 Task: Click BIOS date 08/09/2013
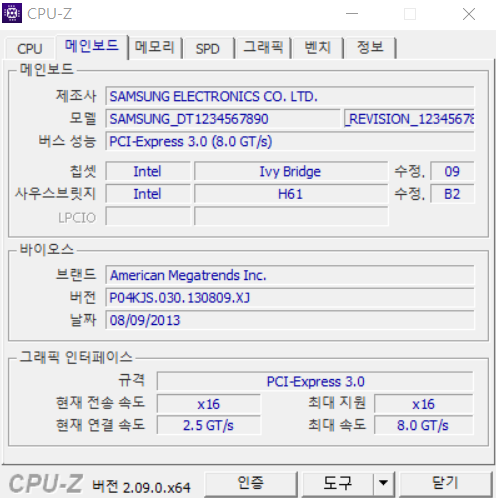click(x=290, y=320)
